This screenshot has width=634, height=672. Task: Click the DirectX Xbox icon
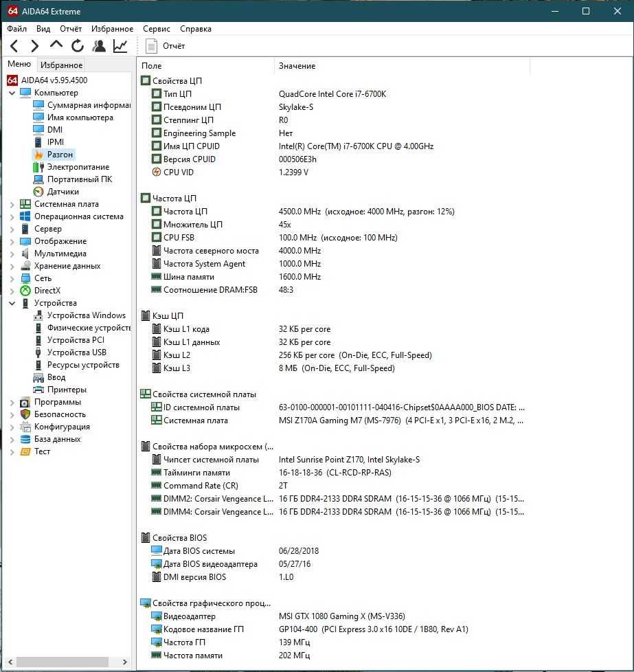25,291
